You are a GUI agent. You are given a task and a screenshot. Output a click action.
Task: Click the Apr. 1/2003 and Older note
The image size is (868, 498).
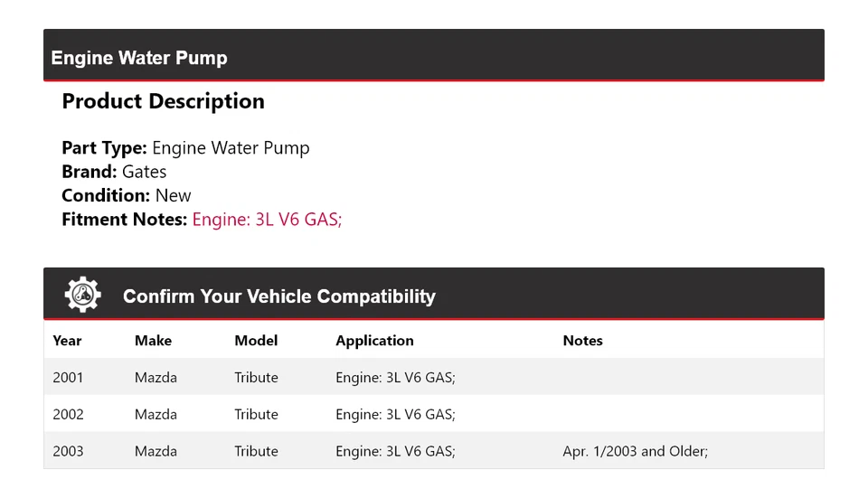click(x=635, y=451)
